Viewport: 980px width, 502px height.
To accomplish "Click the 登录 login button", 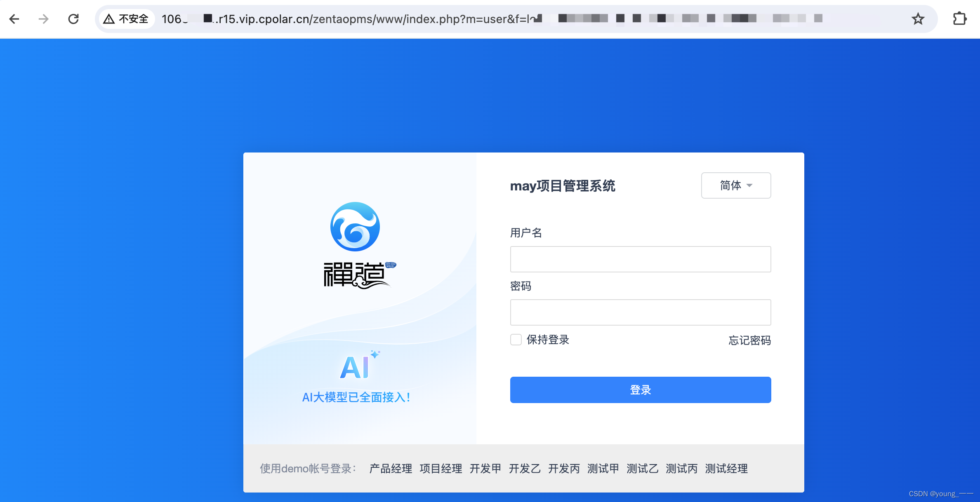I will (641, 390).
